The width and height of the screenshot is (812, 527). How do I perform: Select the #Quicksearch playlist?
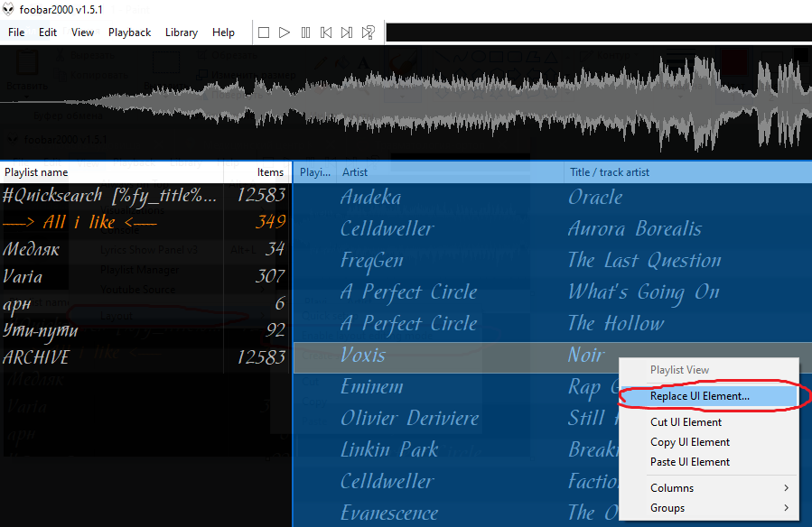(145, 196)
